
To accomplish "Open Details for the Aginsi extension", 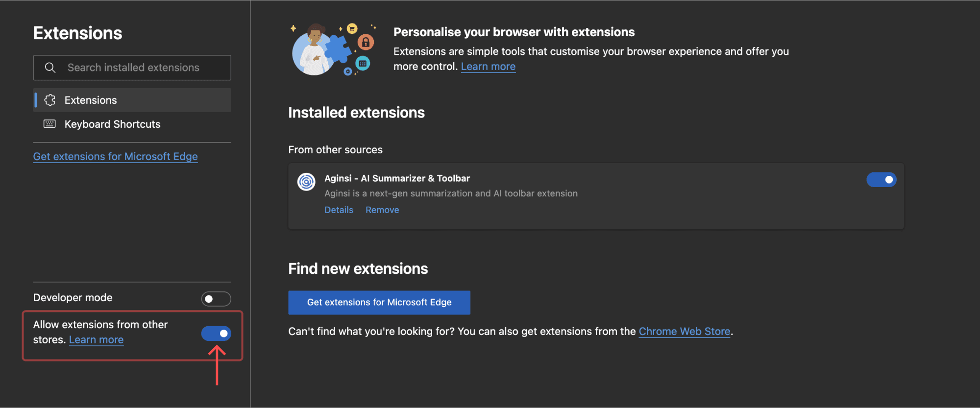I will tap(339, 210).
